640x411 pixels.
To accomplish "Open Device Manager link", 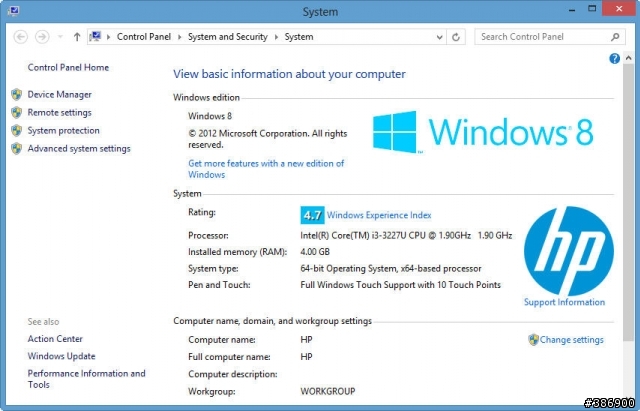I will pos(60,94).
